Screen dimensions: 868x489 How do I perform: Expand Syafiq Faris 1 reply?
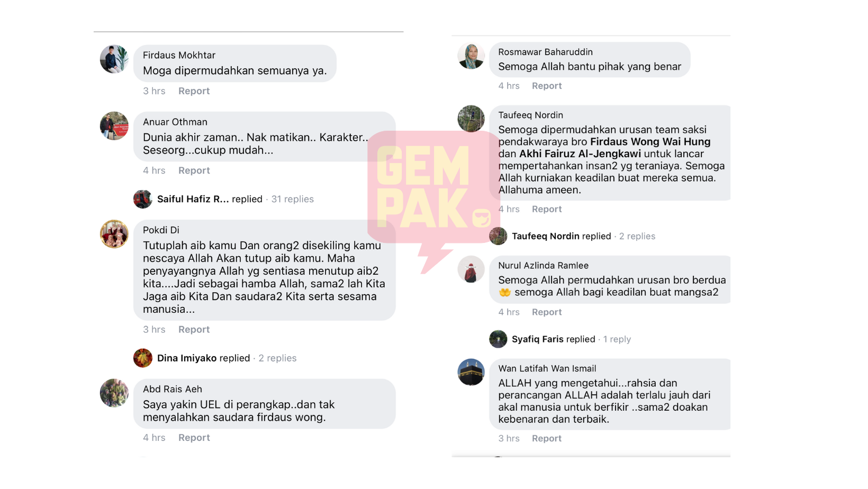(617, 339)
